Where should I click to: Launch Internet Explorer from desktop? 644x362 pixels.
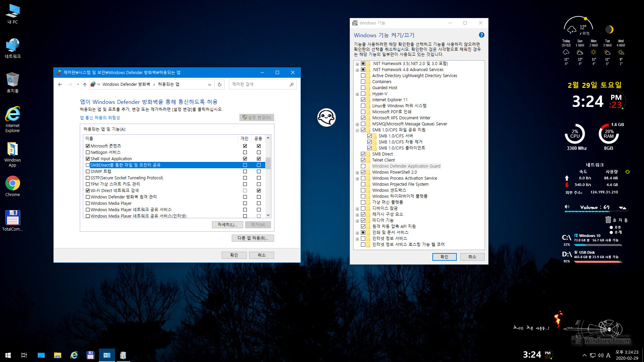coord(13,120)
